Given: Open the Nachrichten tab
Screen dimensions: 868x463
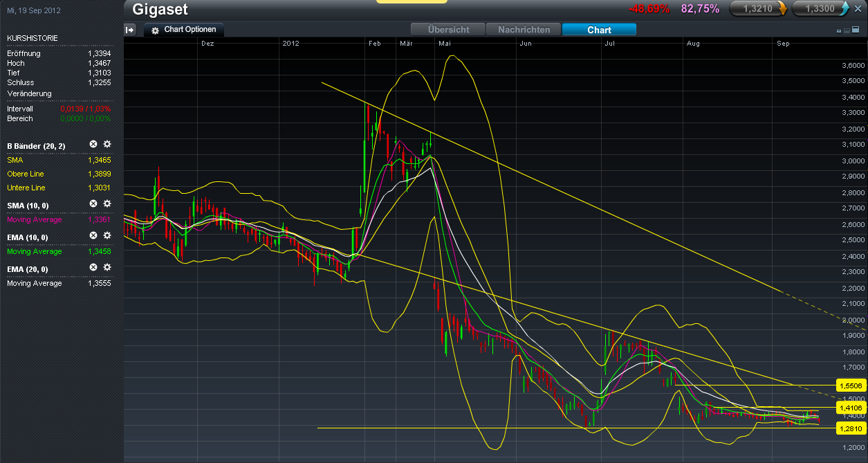Looking at the screenshot, I should (524, 30).
